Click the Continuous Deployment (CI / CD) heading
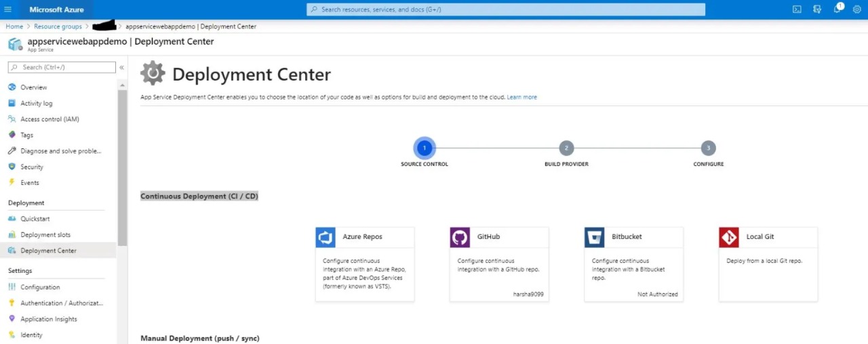The height and width of the screenshot is (344, 868). click(199, 196)
